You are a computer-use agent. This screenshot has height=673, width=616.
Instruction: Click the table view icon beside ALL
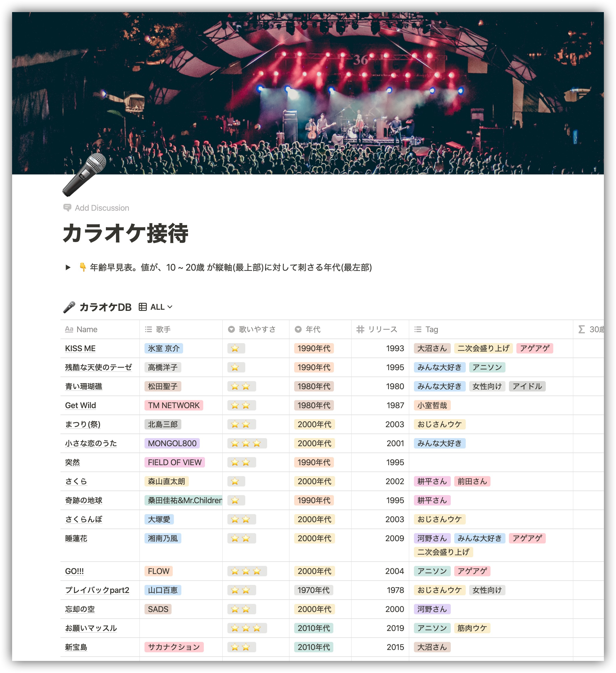[142, 307]
